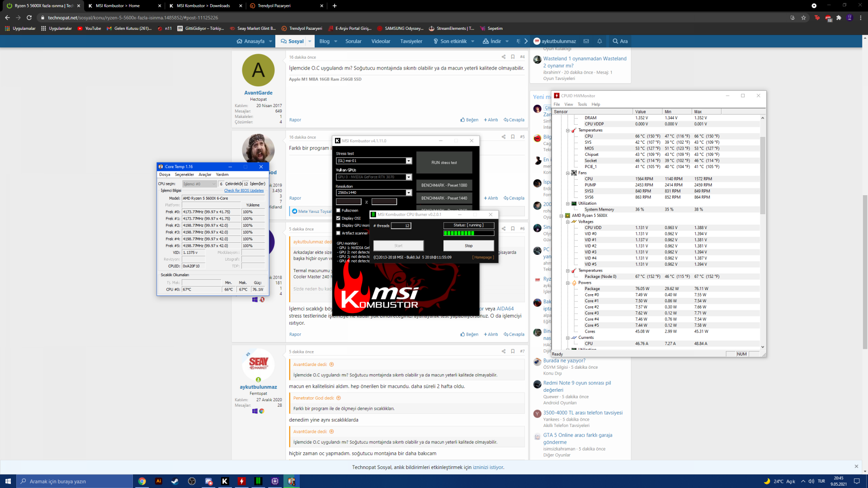Enable the Artifact scanner checkbox
Viewport: 868px width, 488px height.
pyautogui.click(x=338, y=233)
